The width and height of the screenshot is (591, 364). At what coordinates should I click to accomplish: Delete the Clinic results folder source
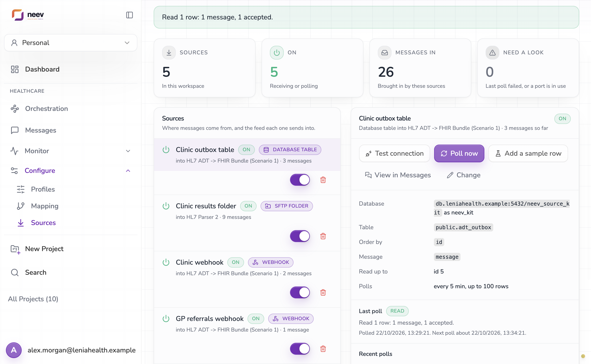[323, 236]
